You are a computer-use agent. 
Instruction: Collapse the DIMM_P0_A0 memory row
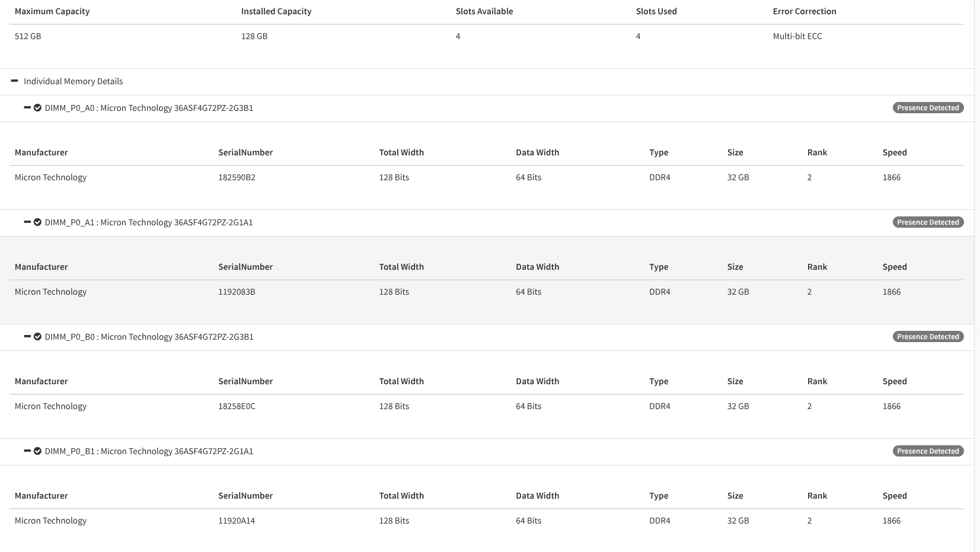27,107
